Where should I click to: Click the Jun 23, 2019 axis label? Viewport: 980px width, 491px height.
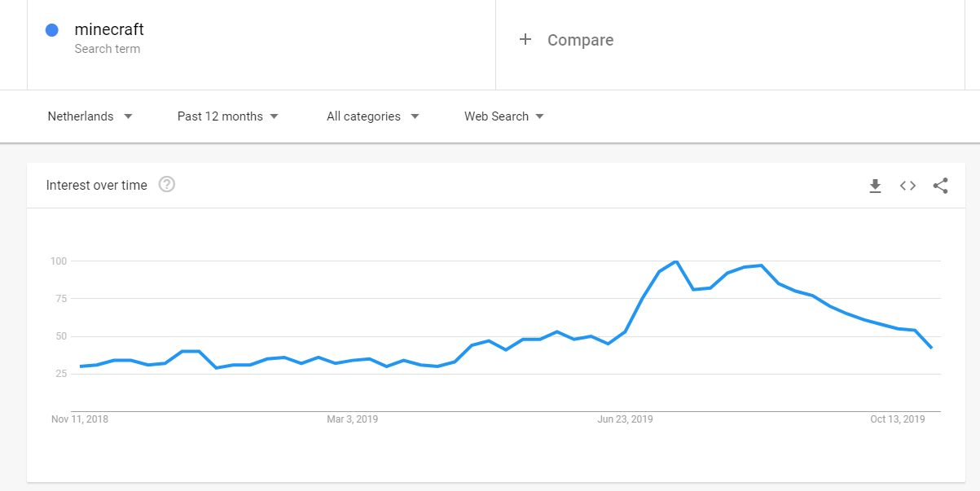(625, 419)
